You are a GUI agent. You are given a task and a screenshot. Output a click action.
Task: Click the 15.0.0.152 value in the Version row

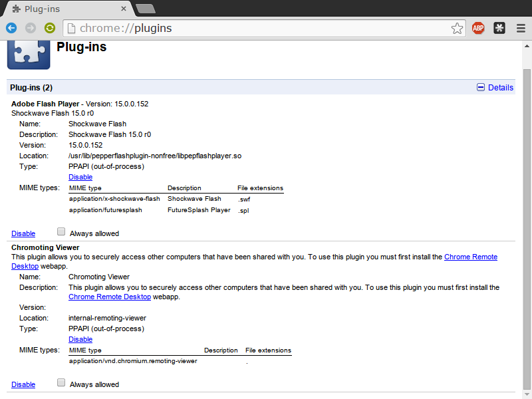[86, 145]
